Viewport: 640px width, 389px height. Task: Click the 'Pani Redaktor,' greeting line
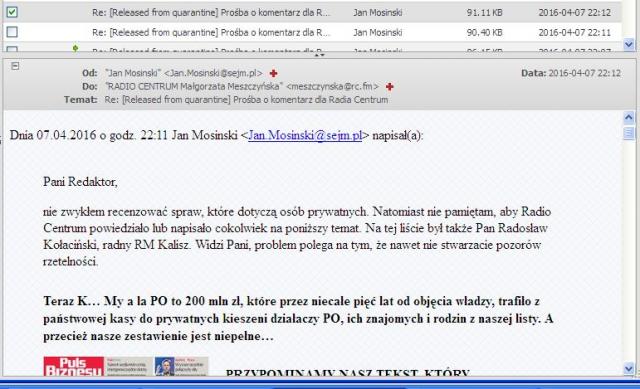[80, 182]
